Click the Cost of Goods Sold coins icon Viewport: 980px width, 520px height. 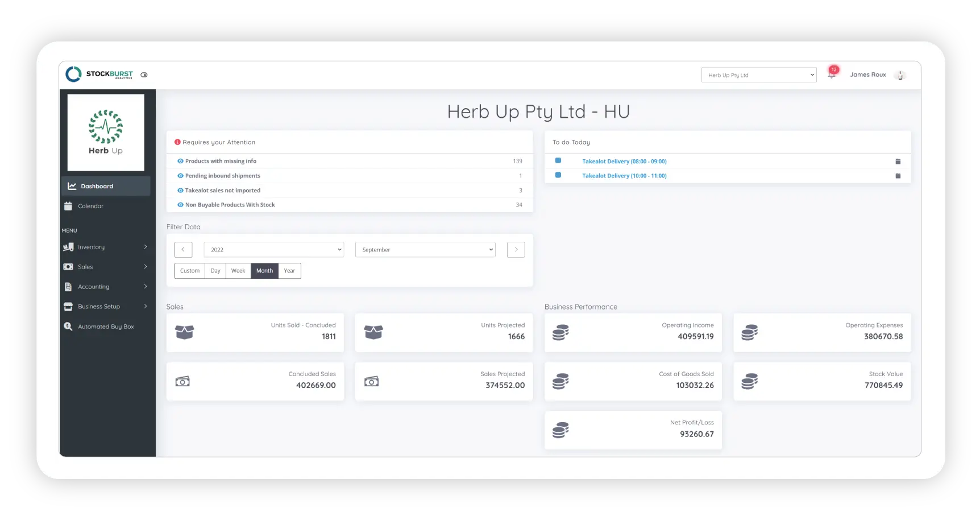560,381
